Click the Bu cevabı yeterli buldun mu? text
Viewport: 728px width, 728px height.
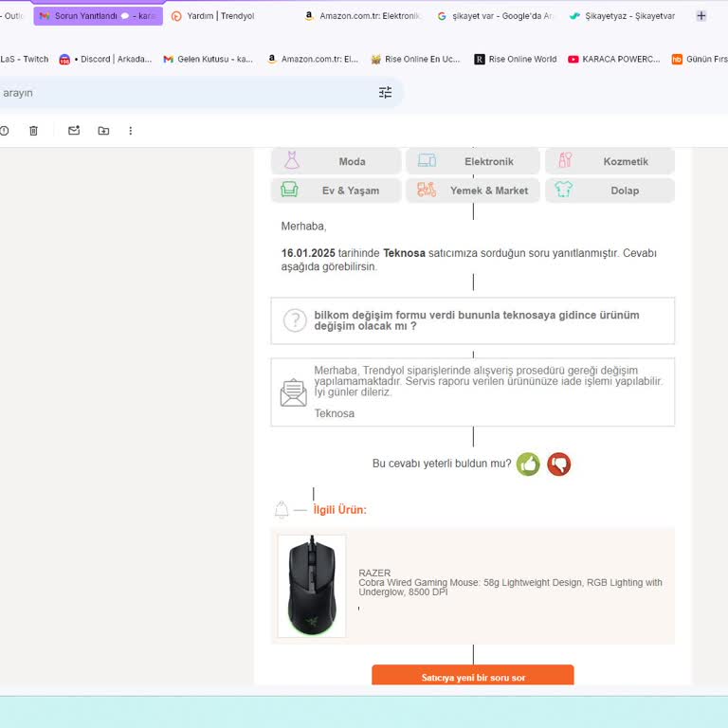click(x=442, y=464)
